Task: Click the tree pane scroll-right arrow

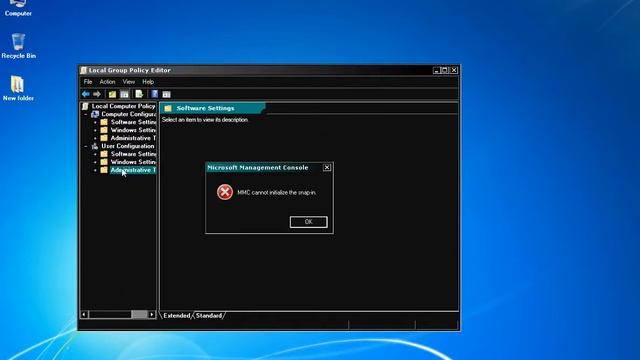Action: point(152,314)
